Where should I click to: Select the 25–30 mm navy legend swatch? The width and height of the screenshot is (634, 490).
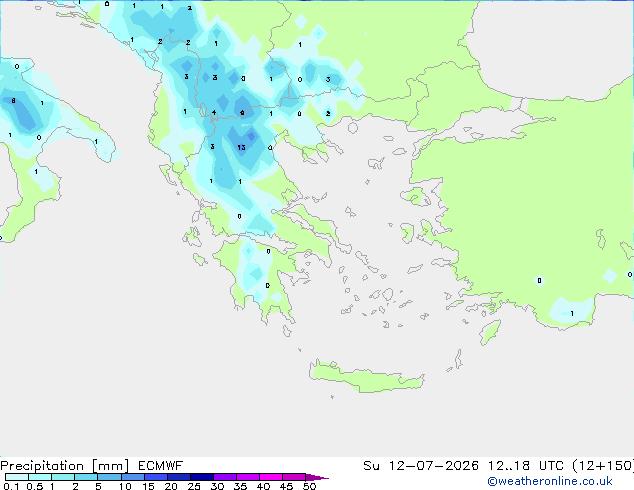coord(202,477)
